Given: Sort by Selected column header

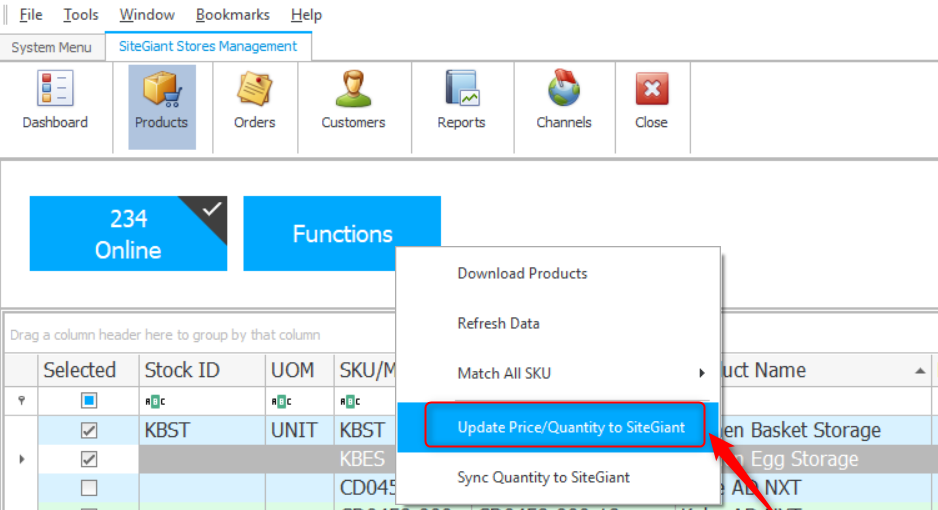Looking at the screenshot, I should [x=89, y=370].
